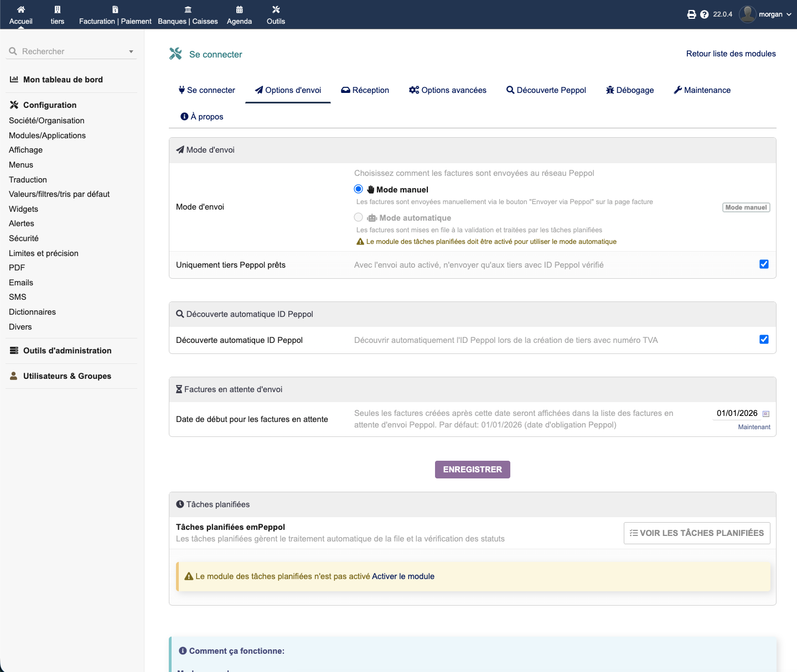Uncheck Uniquement tiers Peppol prêts checkbox
797x672 pixels.
point(764,264)
